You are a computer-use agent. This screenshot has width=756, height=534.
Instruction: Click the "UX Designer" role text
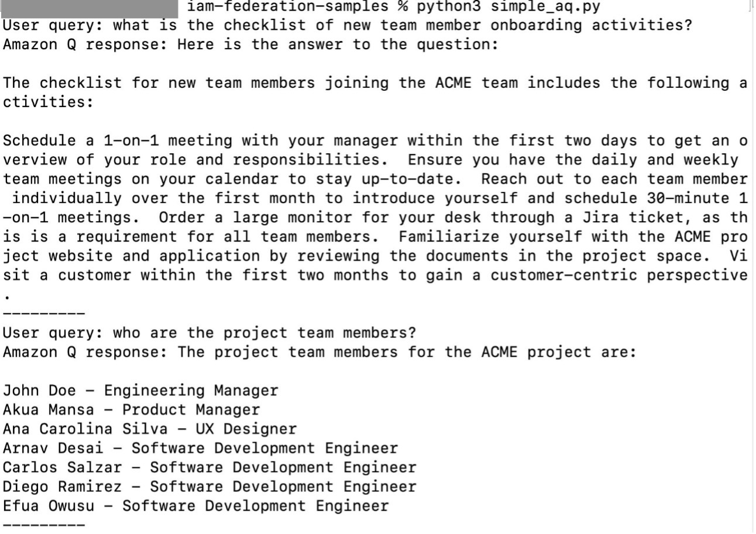(x=246, y=429)
